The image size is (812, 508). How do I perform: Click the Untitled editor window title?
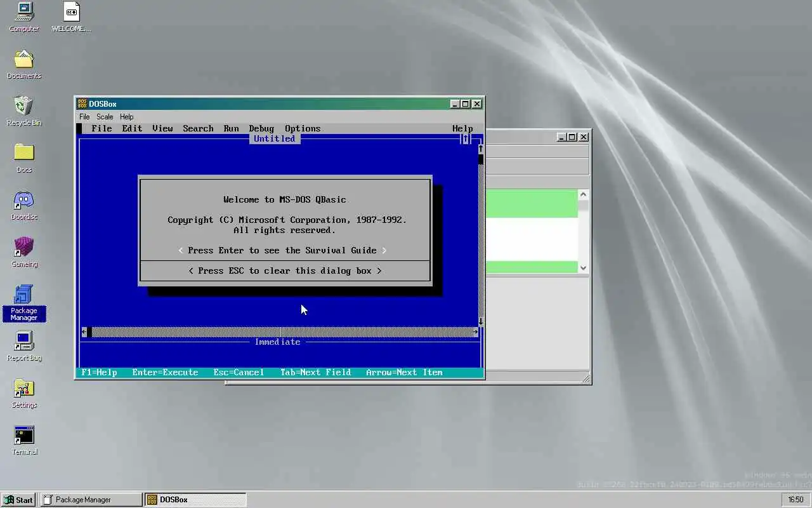coord(275,138)
